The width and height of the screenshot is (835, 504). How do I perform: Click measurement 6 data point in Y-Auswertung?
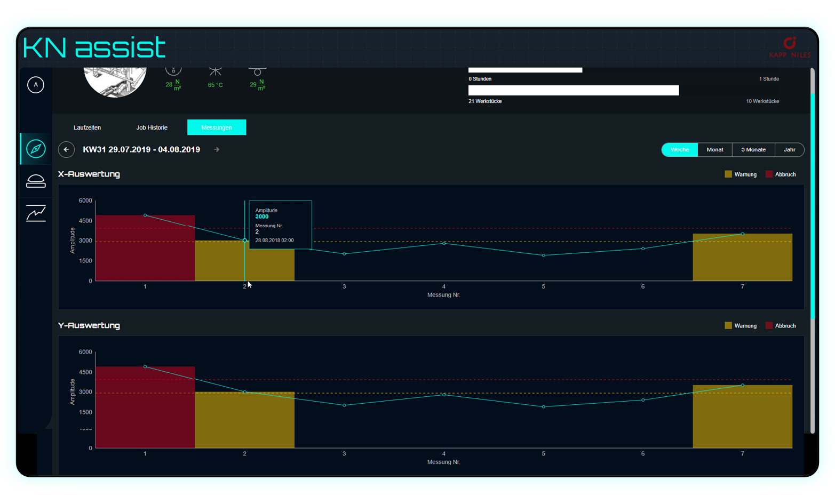pyautogui.click(x=643, y=400)
